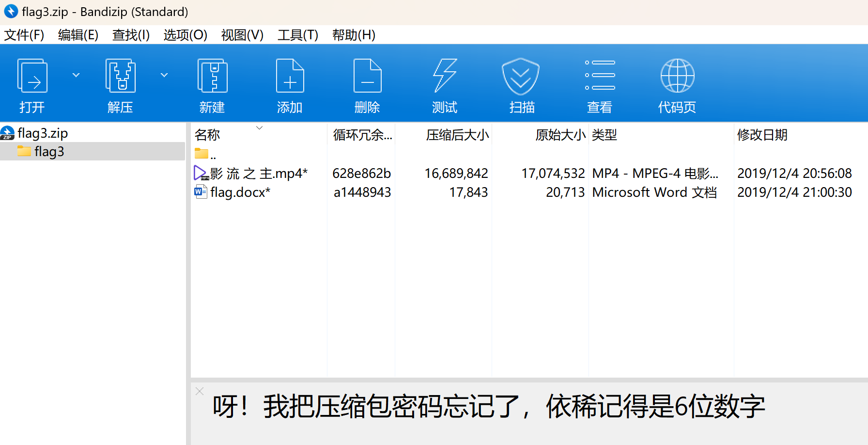Click the View (查看) list icon
Screen dimensions: 868x445
point(600,75)
